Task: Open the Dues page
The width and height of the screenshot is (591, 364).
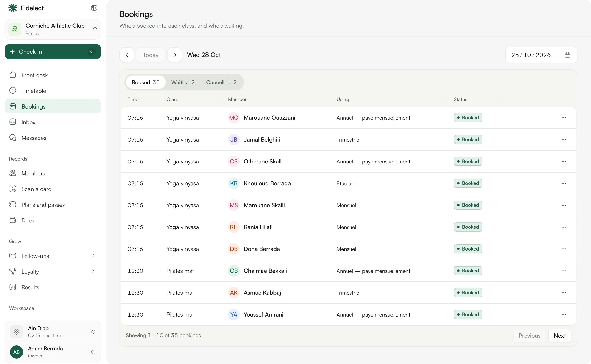Action: point(53,220)
